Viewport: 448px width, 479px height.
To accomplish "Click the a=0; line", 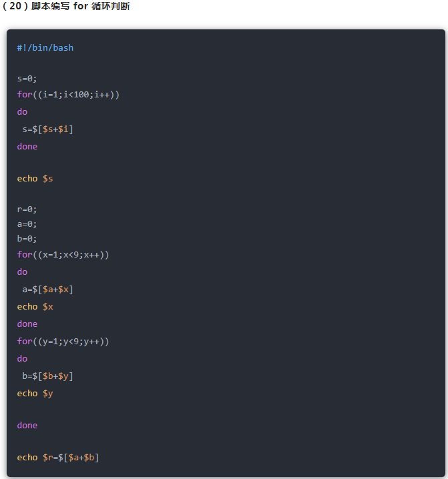I will click(27, 224).
